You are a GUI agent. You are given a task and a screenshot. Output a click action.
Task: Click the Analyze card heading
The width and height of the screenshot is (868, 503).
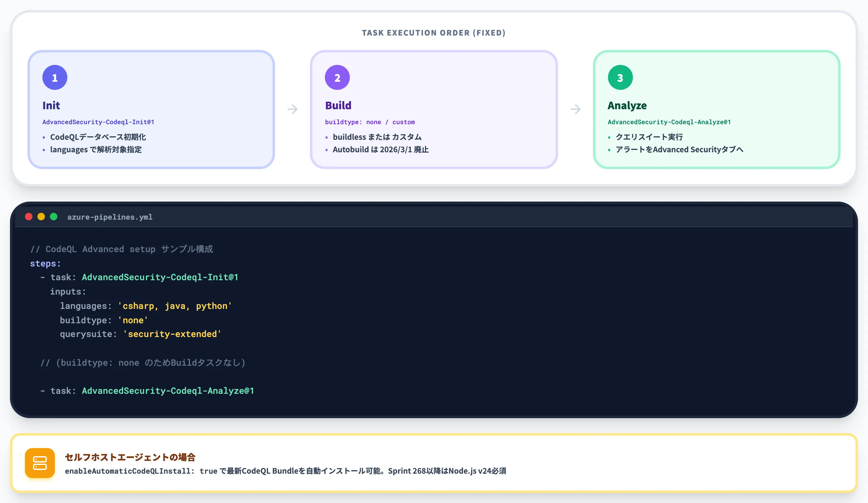point(627,105)
